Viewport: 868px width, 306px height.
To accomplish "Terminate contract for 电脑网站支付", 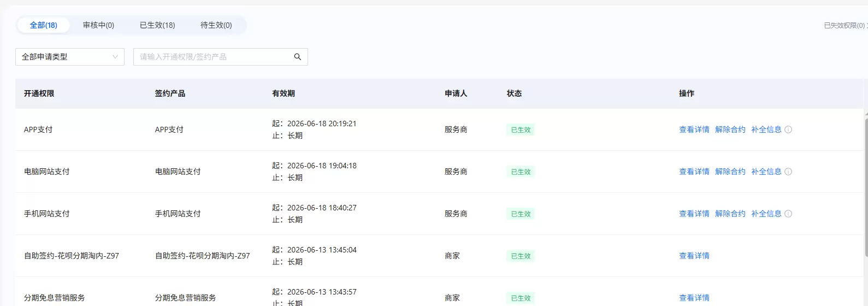I will point(730,172).
